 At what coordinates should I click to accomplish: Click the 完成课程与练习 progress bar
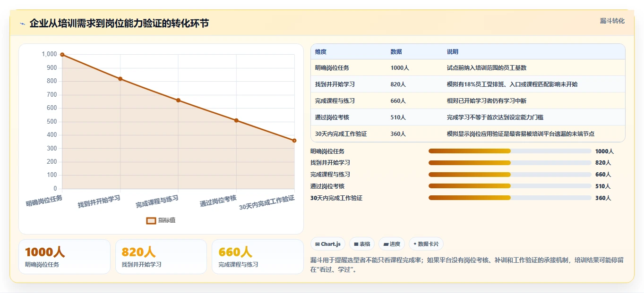[510, 175]
